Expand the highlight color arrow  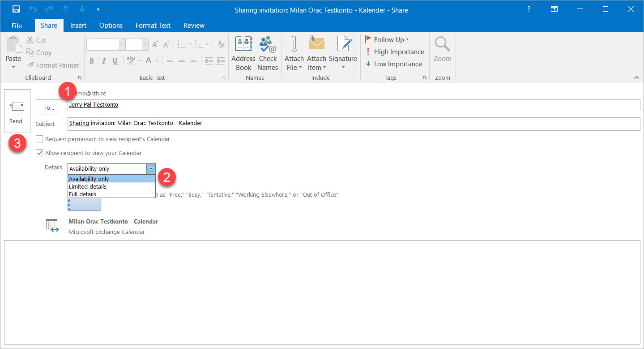click(139, 60)
